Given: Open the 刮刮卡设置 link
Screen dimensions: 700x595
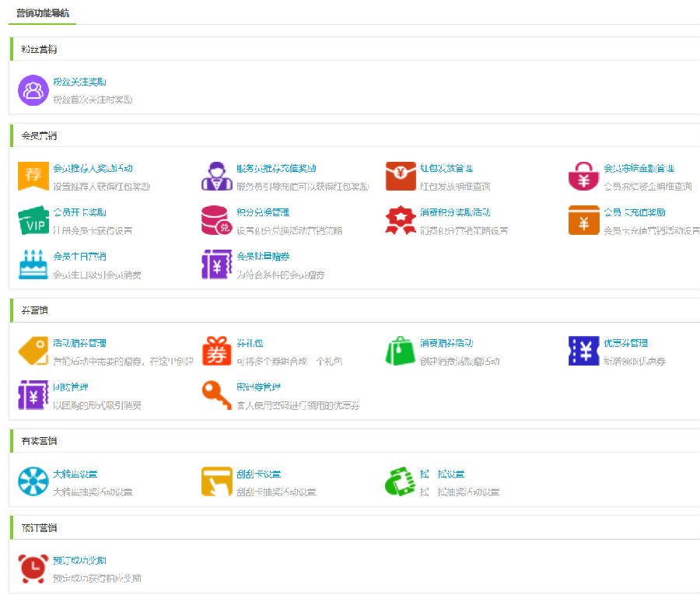Looking at the screenshot, I should click(x=258, y=474).
